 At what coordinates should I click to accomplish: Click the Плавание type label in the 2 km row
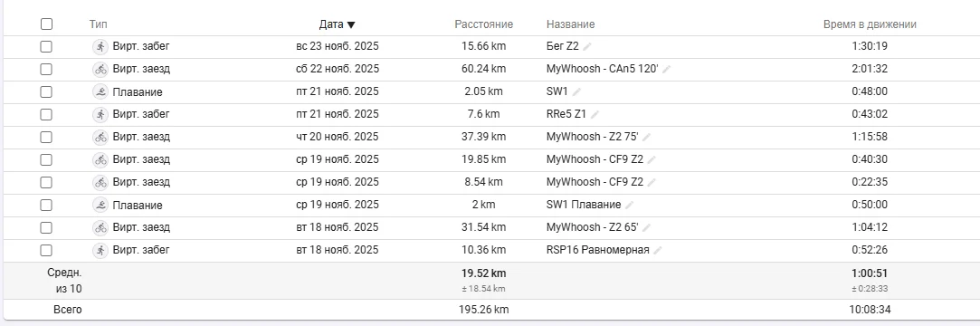click(138, 206)
